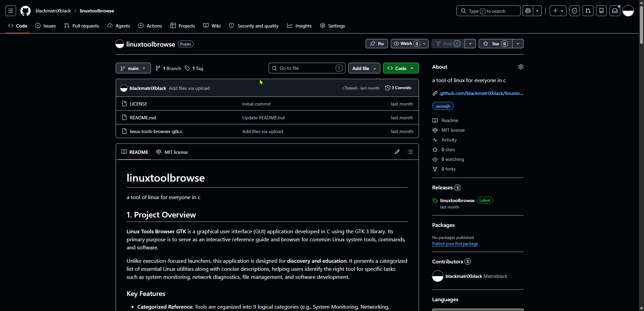This screenshot has height=311, width=644.
Task: Go to GitHub home via Octocat logo
Action: tap(25, 11)
